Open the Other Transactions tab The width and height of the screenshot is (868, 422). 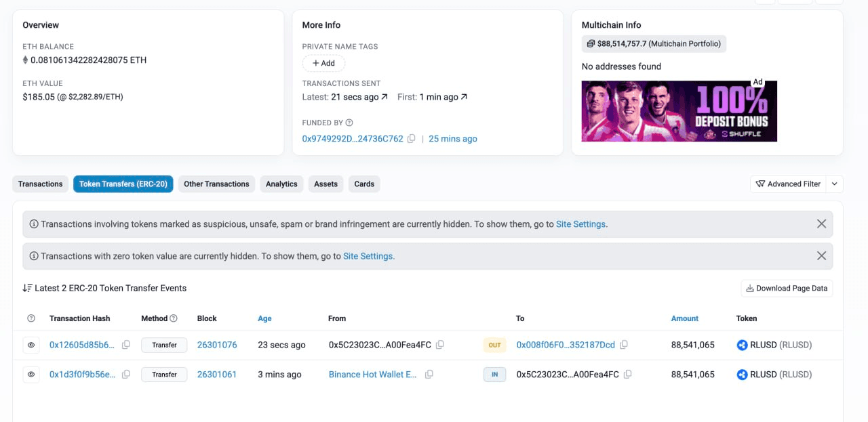click(x=216, y=184)
